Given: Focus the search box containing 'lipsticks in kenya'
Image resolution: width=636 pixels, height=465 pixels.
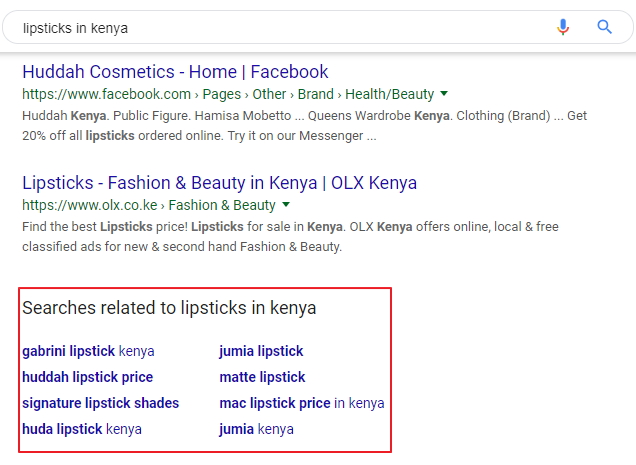Looking at the screenshot, I should (x=318, y=28).
